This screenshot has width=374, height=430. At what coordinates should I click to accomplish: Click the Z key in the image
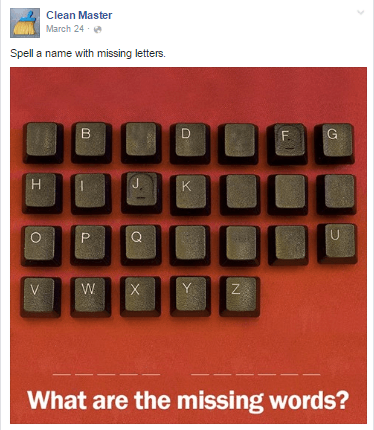click(x=239, y=297)
